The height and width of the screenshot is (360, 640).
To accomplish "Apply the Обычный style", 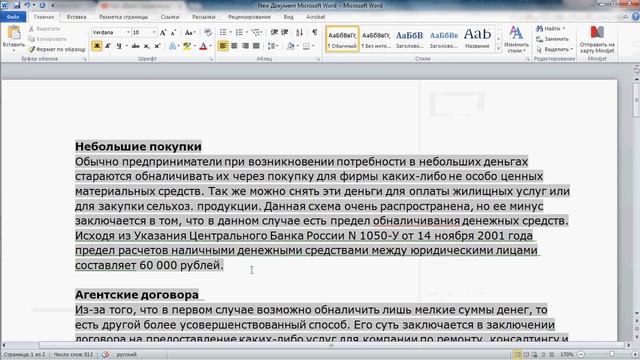I will tap(342, 39).
